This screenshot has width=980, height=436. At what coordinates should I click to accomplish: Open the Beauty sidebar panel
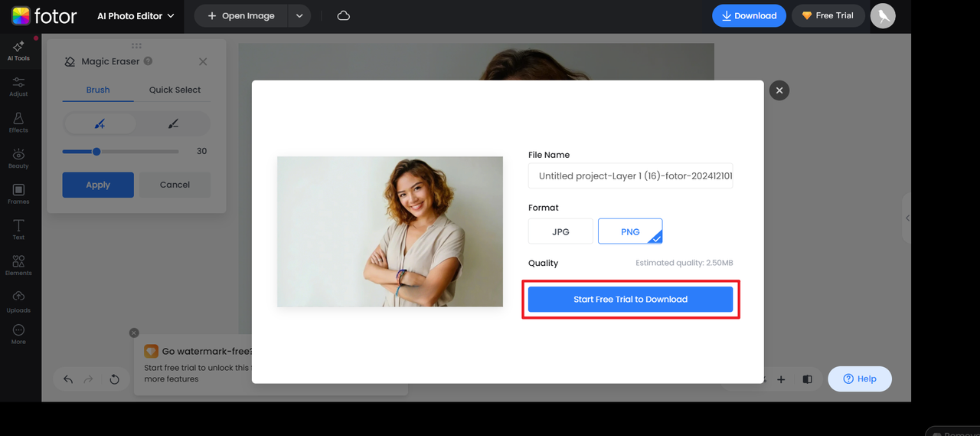point(18,159)
